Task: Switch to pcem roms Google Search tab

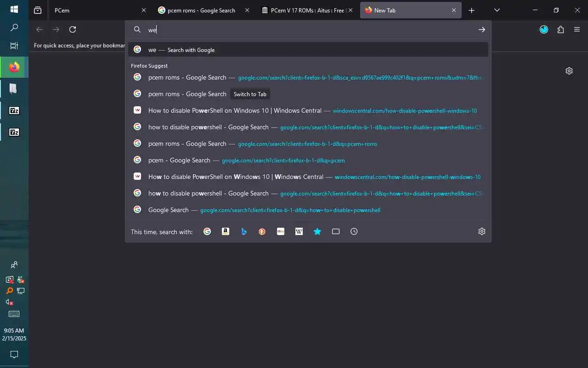Action: tap(202, 10)
